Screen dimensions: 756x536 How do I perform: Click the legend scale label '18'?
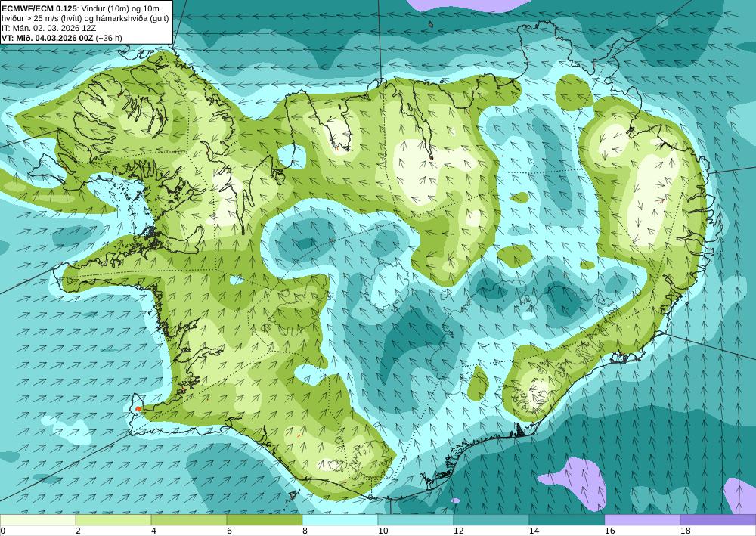click(685, 531)
